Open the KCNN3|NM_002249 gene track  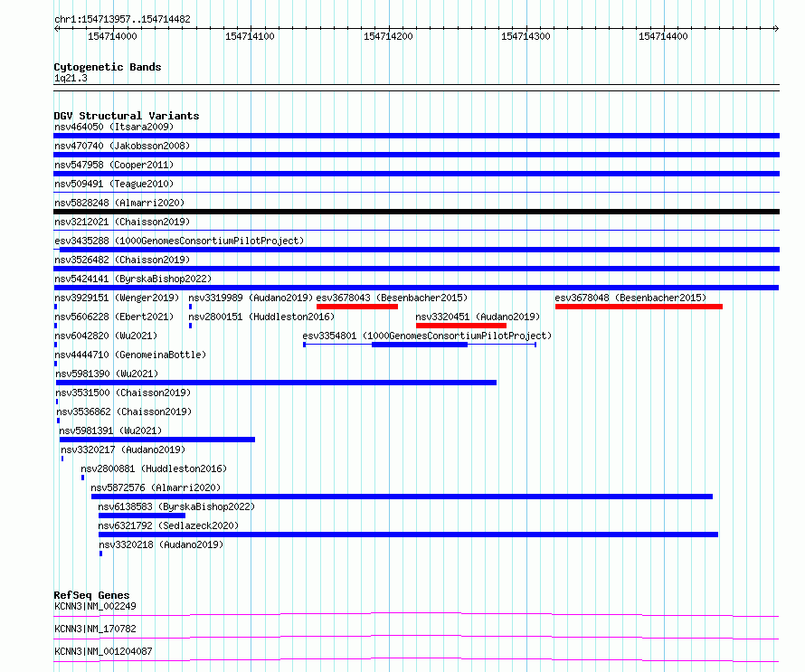[x=96, y=606]
